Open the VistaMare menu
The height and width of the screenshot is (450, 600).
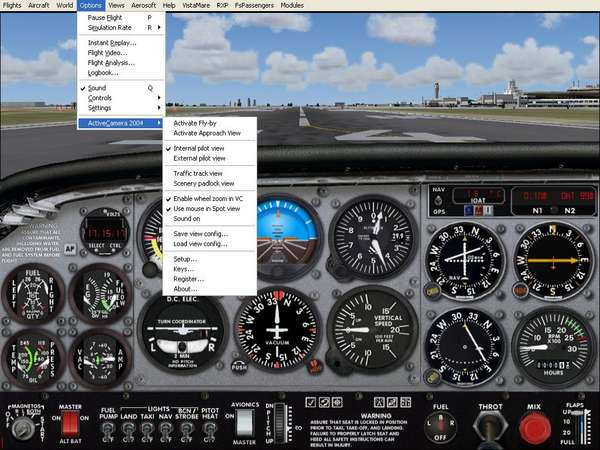(196, 5)
